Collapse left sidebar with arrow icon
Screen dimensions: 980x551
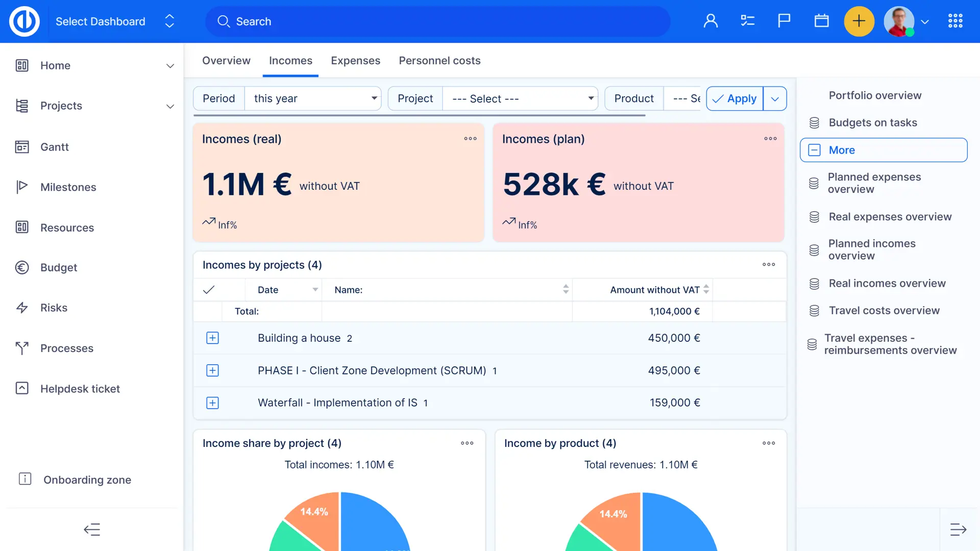(x=92, y=530)
